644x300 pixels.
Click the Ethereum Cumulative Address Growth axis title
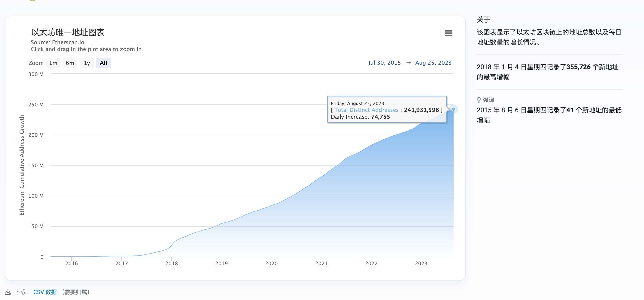click(22, 165)
